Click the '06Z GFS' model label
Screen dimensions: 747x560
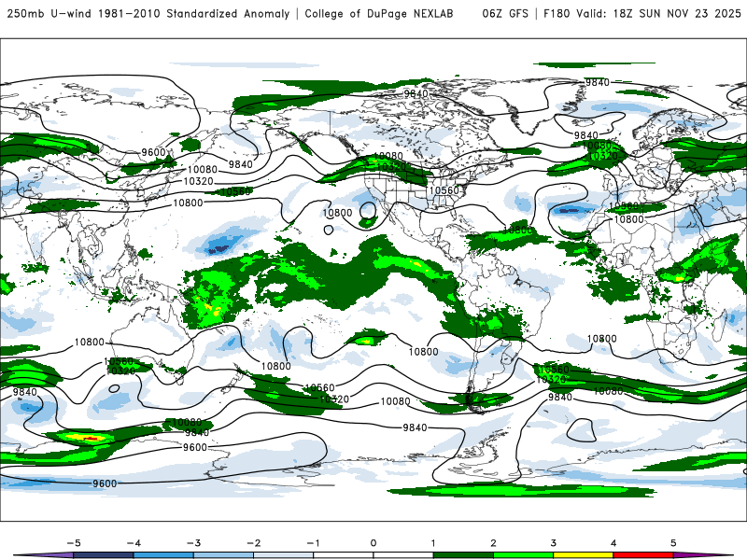[x=505, y=13]
